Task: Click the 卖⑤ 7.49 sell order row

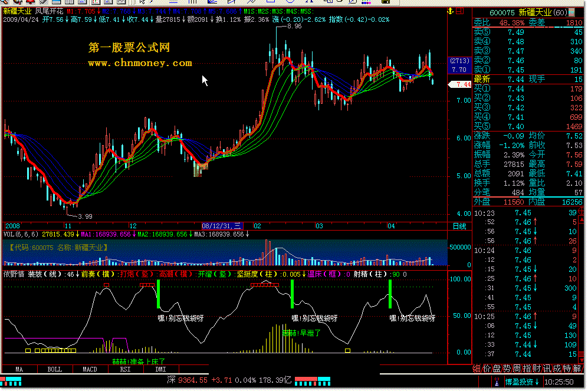Action: click(x=528, y=32)
